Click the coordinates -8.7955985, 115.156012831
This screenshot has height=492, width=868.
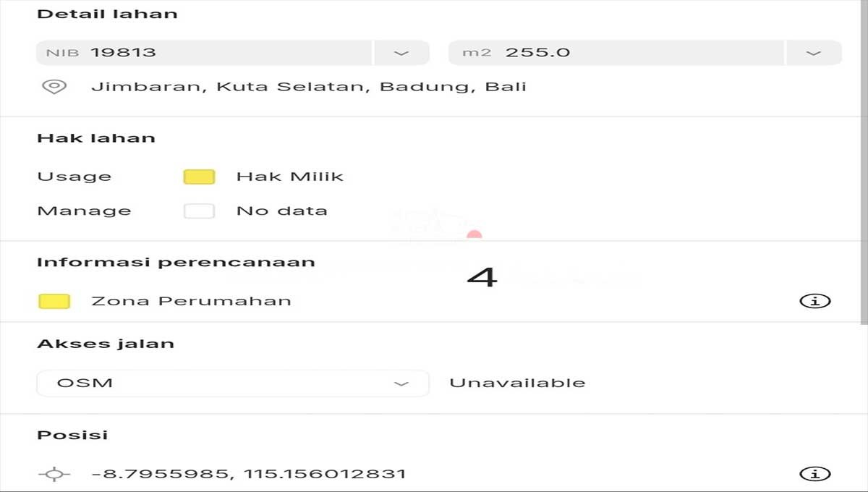click(249, 475)
